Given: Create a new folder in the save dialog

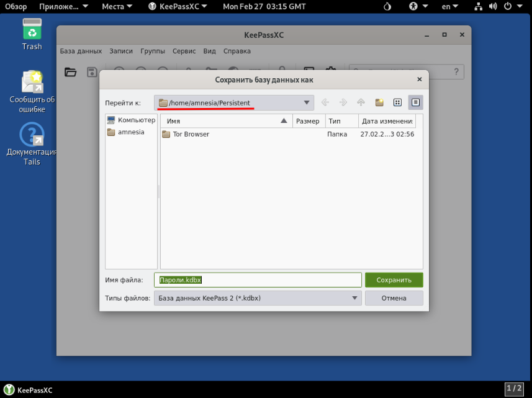Looking at the screenshot, I should click(x=379, y=102).
